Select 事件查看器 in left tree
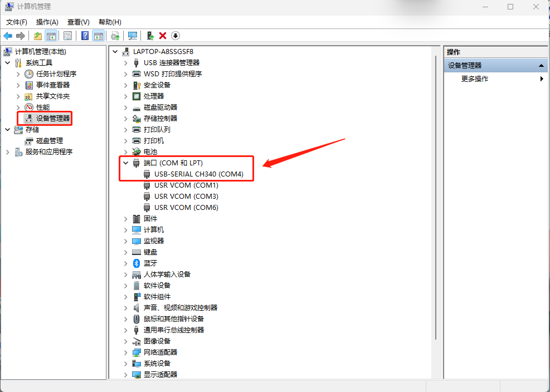The width and height of the screenshot is (550, 392). 53,85
